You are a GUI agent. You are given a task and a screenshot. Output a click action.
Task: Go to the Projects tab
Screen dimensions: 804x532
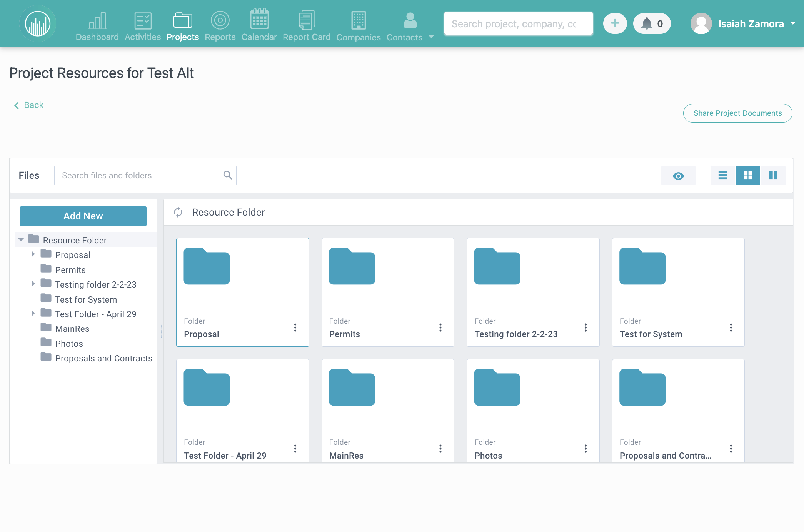point(183,26)
